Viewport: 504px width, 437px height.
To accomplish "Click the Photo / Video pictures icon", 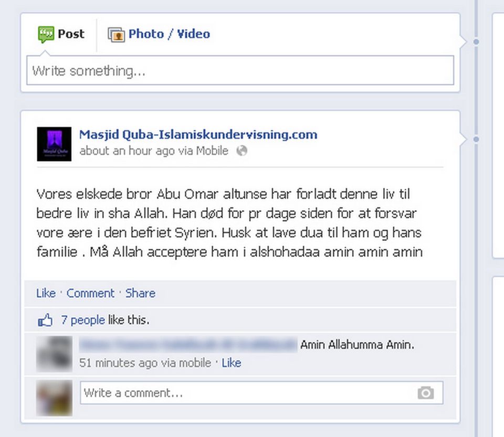I will (x=116, y=34).
